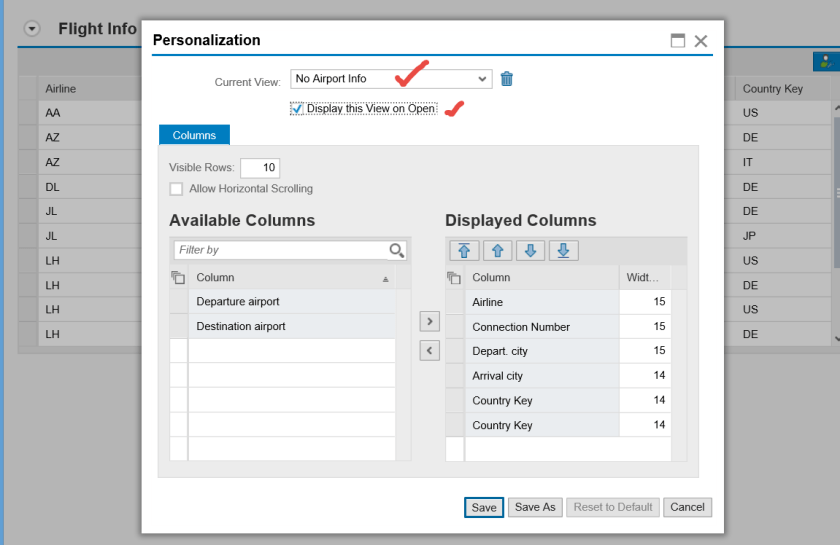The image size is (840, 545).
Task: Click the Save As button
Action: coord(535,507)
